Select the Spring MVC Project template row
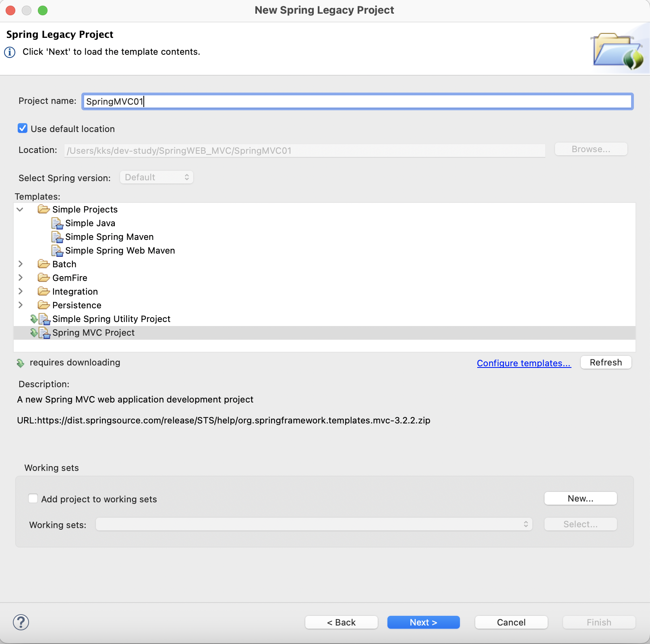Screen dimensions: 650x644 [325, 332]
